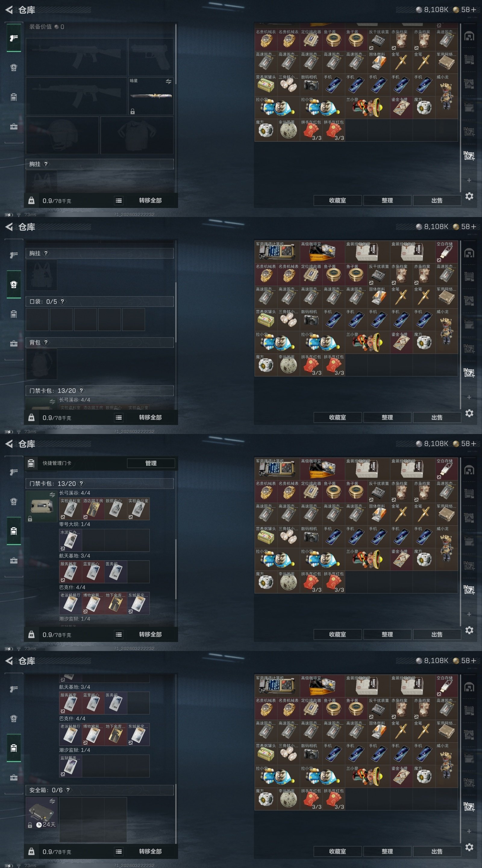Expand the 零号大坝: 1/4 card group header
482x868 pixels.
pyautogui.click(x=74, y=524)
